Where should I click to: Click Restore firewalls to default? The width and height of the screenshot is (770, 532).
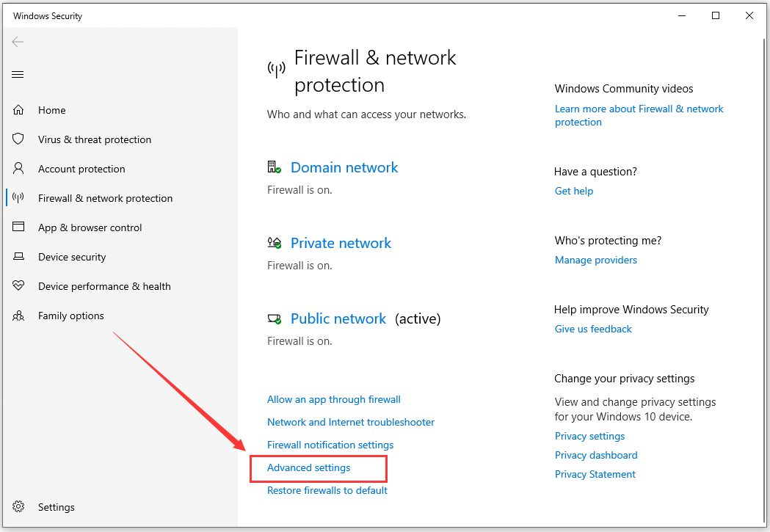click(x=327, y=490)
